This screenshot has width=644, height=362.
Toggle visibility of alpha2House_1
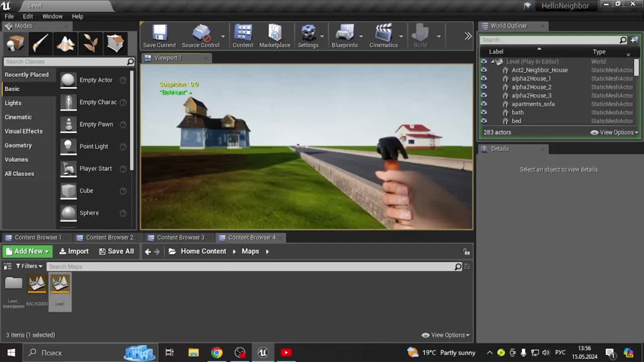click(x=484, y=78)
